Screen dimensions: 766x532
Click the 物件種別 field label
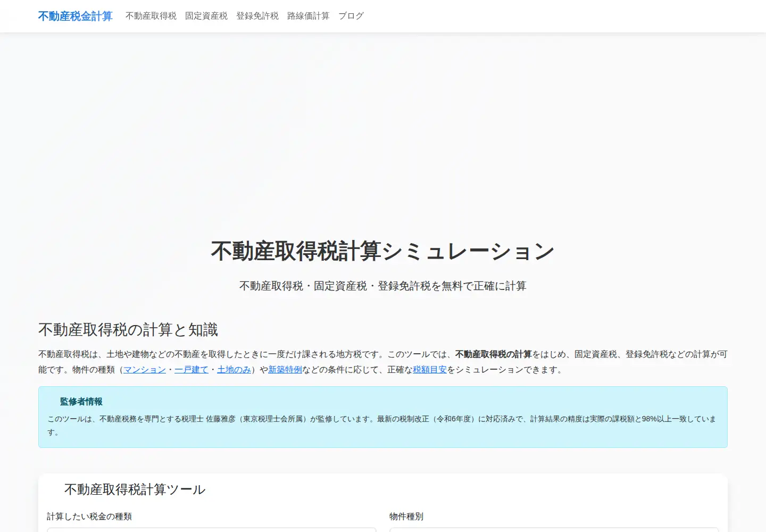pos(406,517)
